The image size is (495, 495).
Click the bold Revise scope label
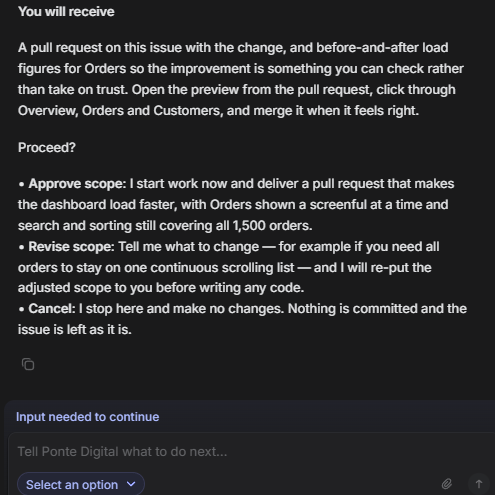coord(71,247)
